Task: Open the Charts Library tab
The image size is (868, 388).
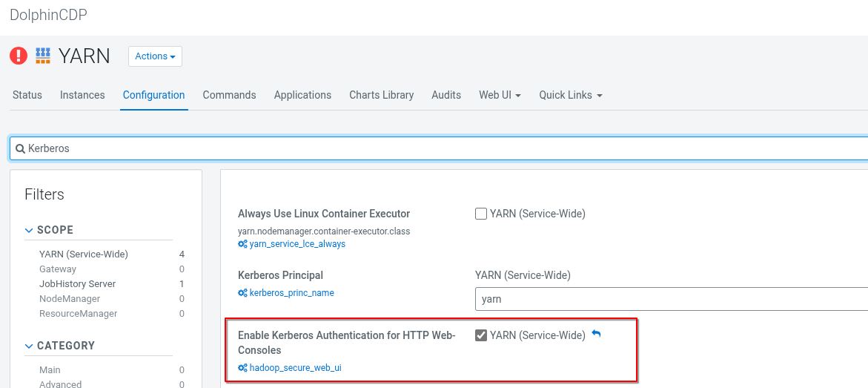Action: [x=381, y=95]
